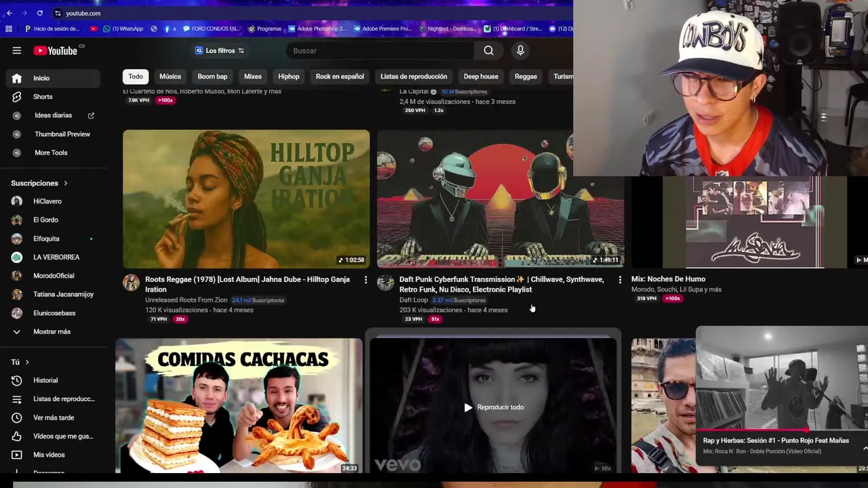Open Thumbnail Preview sidebar entry
The image size is (868, 488).
coord(53,134)
